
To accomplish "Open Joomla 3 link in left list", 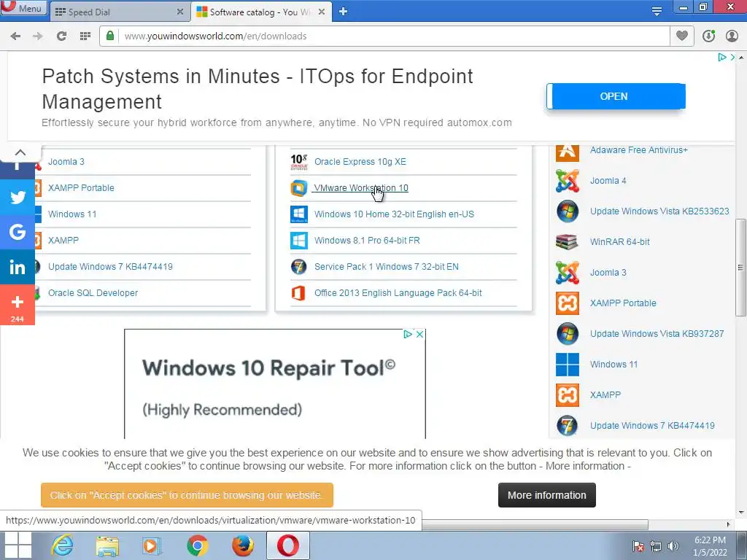I will pyautogui.click(x=66, y=162).
